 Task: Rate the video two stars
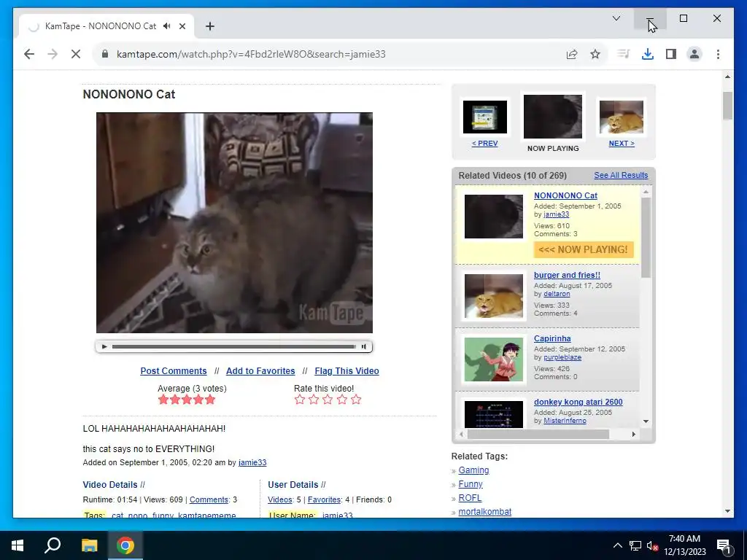coord(314,400)
